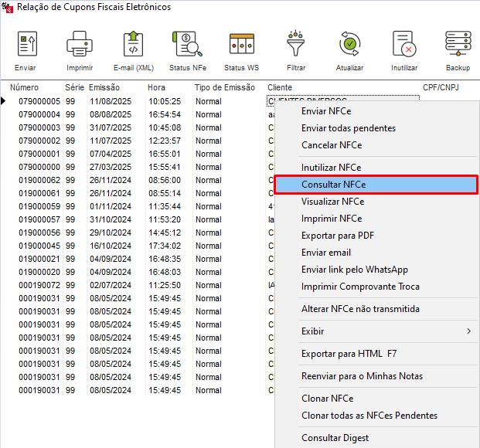The height and width of the screenshot is (448, 480).
Task: Click the Atualizar refresh icon
Action: 350,45
